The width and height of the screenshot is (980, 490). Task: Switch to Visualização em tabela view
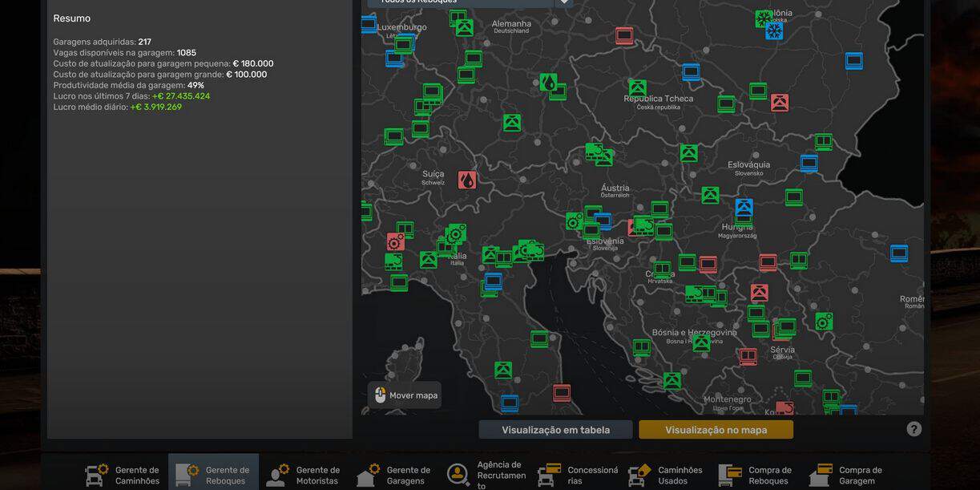pos(555,430)
